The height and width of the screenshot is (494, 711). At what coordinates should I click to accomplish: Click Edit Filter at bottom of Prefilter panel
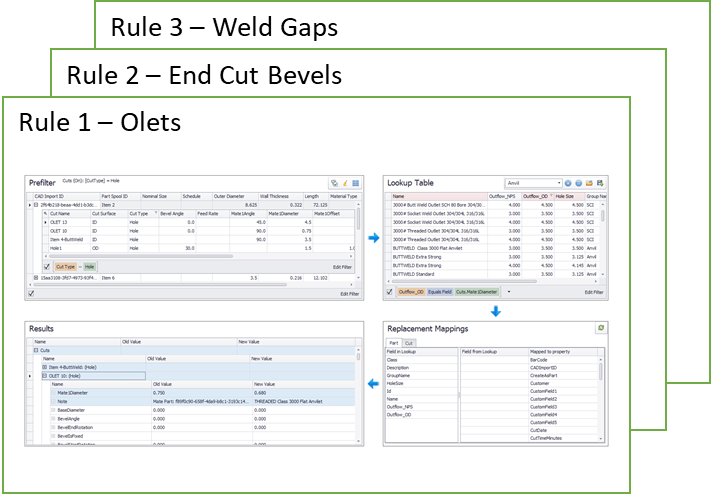[350, 294]
